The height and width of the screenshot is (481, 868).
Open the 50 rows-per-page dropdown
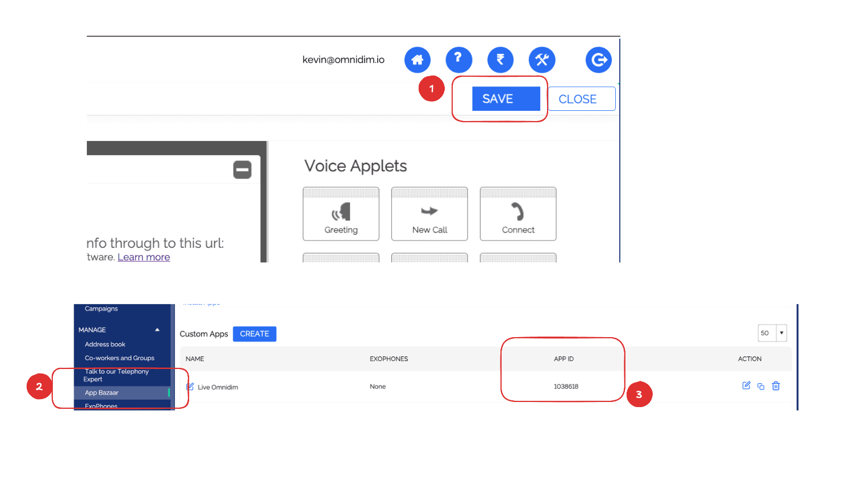[781, 333]
